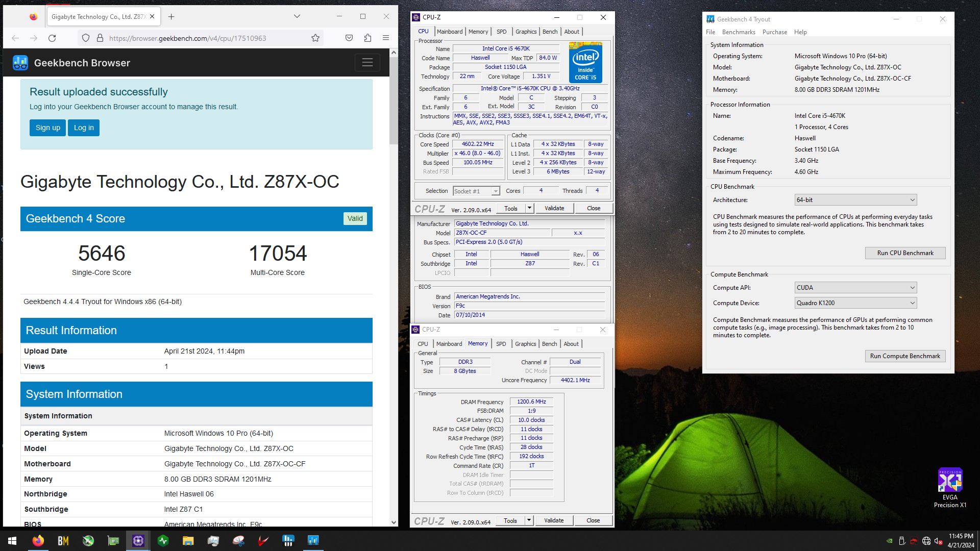Open About tab in lower CPU-Z window
The image size is (980, 551).
pos(571,344)
